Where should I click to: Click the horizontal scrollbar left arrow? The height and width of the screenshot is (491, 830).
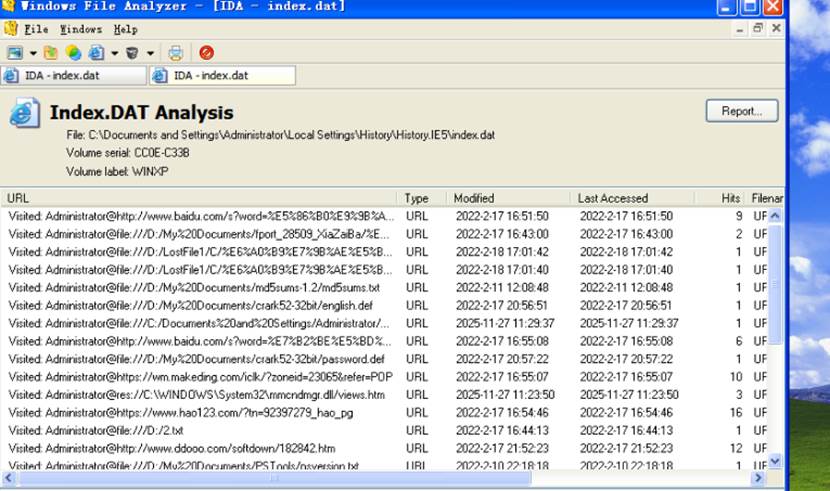[8, 478]
